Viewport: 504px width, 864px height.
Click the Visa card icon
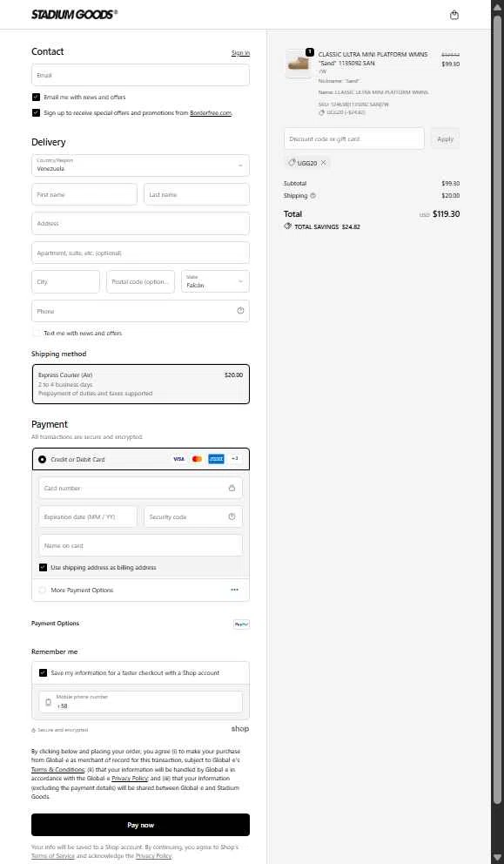[x=178, y=459]
